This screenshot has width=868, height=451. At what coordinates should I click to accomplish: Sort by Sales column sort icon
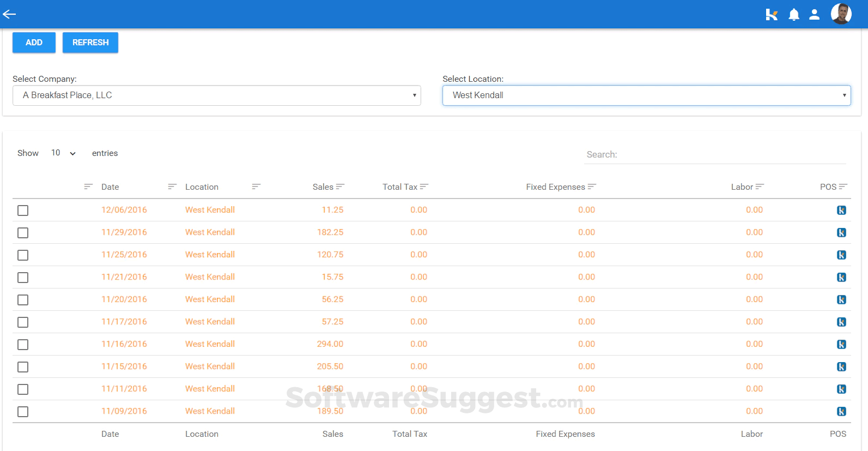tap(340, 187)
